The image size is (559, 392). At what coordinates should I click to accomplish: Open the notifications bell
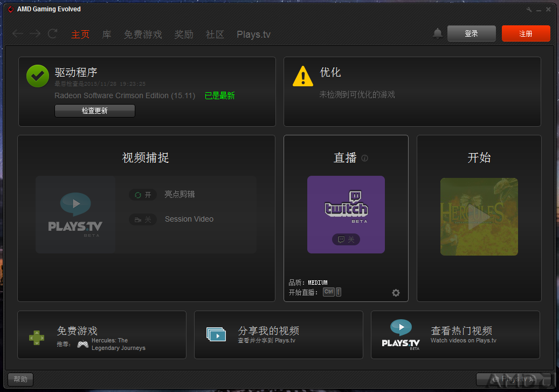pyautogui.click(x=437, y=33)
